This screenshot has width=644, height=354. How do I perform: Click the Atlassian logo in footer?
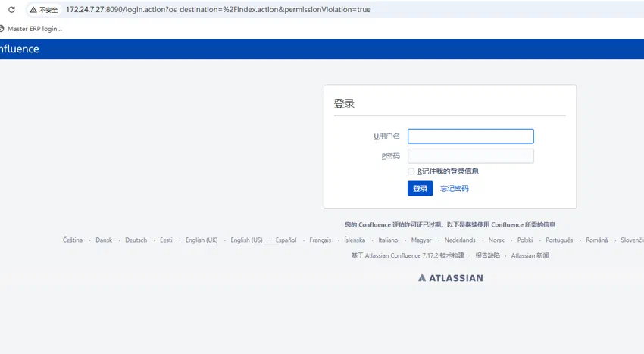pyautogui.click(x=451, y=278)
